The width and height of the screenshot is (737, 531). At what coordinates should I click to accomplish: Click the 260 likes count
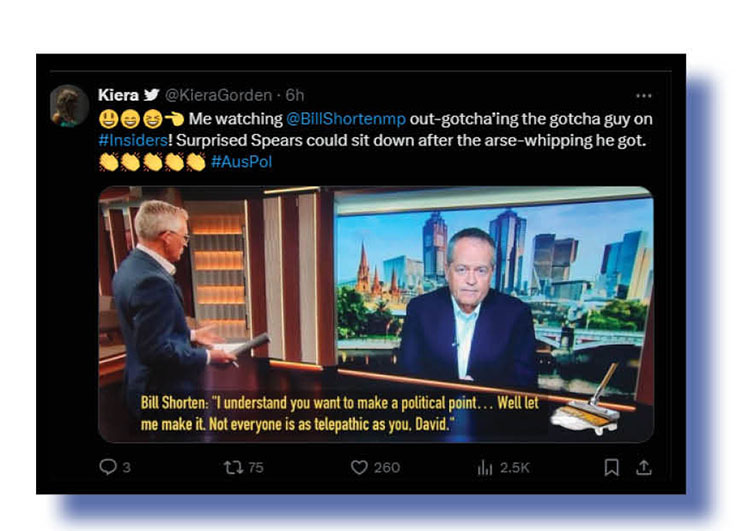387,468
